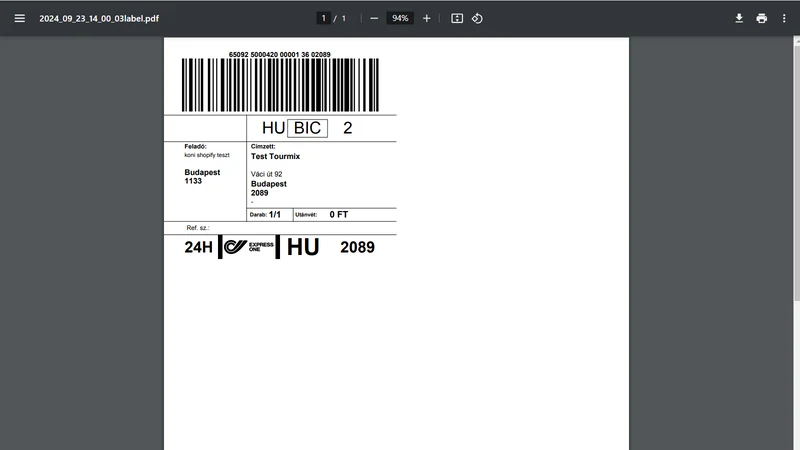Click the barcode number 65092 5000420 00001 36 02089
This screenshot has width=800, height=450.
coord(280,55)
